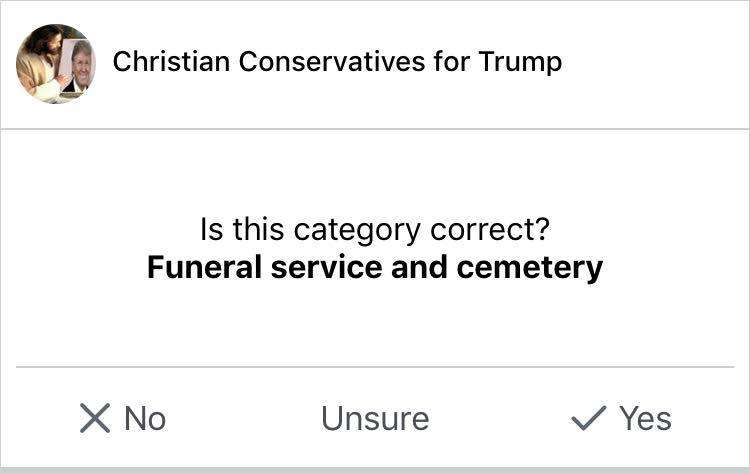Click the 'Funeral service and cemetery' category text
Screen dimensions: 750x474
tap(375, 268)
